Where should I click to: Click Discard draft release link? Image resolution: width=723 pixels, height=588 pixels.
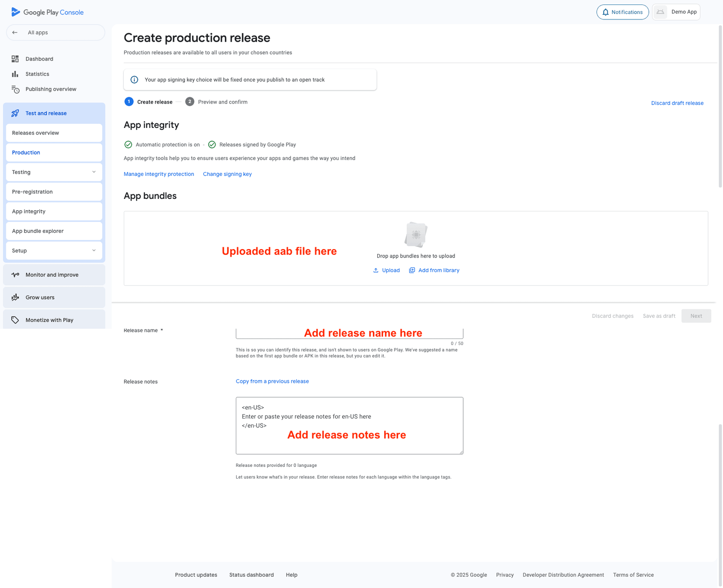tap(677, 103)
